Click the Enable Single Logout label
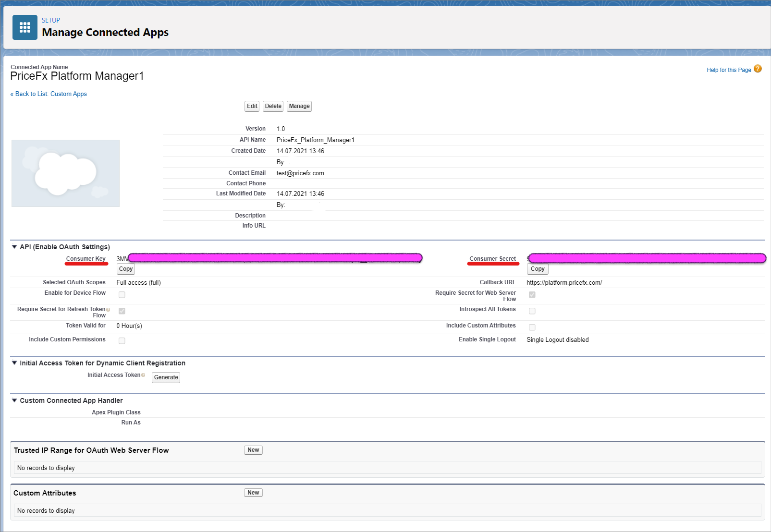The height and width of the screenshot is (532, 771). (488, 339)
